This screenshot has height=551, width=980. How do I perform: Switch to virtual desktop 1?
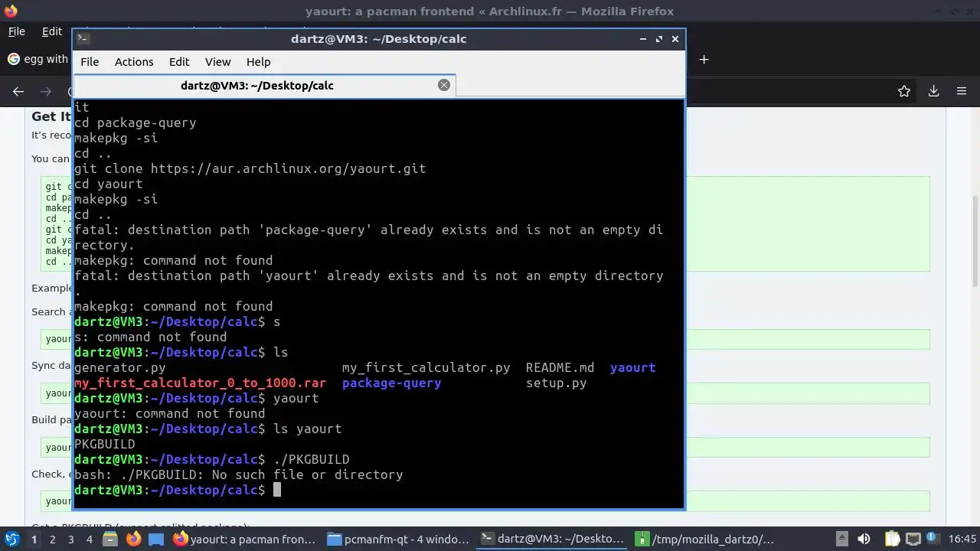tap(34, 540)
